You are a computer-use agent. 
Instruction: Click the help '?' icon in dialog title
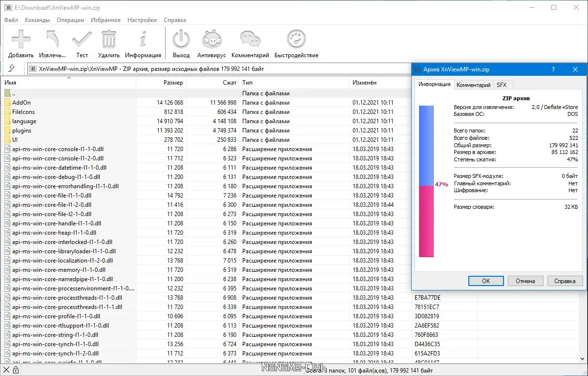point(553,69)
